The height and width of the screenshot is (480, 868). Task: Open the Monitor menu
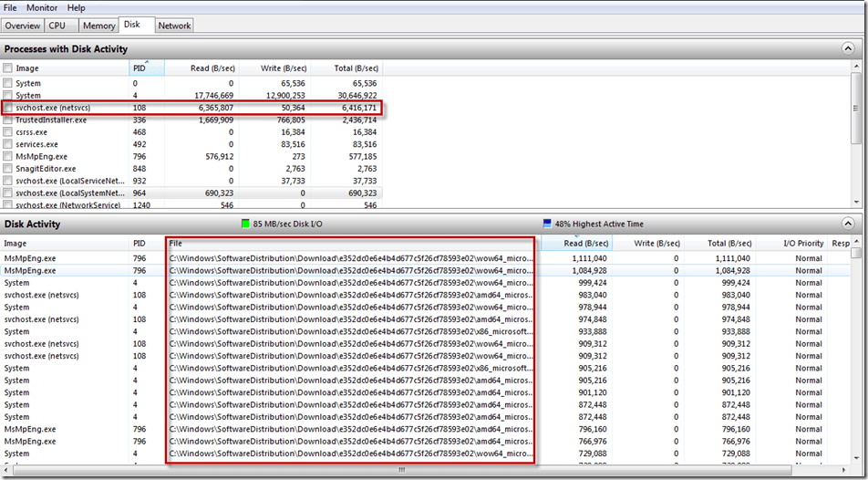coord(42,7)
